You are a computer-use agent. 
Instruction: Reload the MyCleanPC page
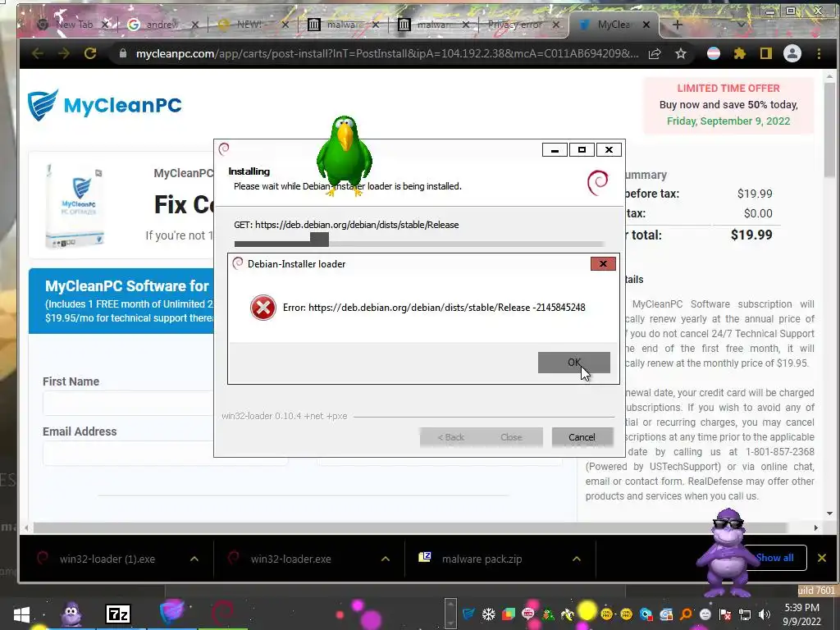pos(90,53)
